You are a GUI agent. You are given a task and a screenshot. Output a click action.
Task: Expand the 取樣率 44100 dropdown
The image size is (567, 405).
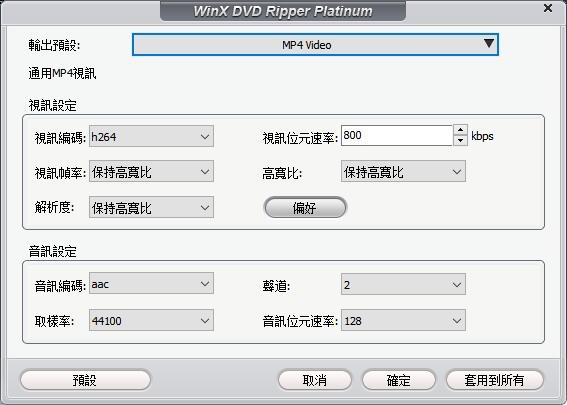(151, 320)
